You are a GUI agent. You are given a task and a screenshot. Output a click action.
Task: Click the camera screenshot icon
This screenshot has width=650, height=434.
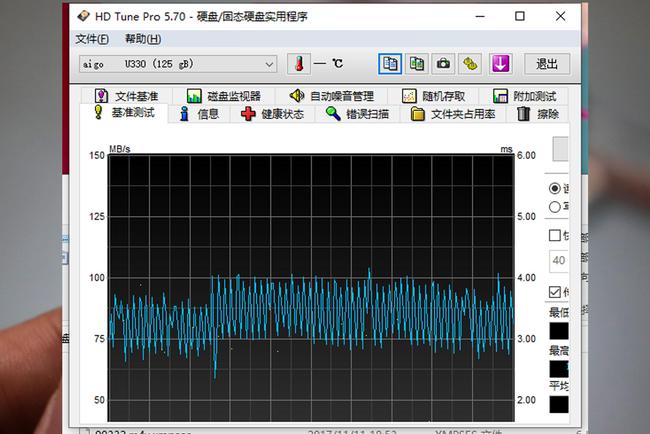[x=443, y=64]
